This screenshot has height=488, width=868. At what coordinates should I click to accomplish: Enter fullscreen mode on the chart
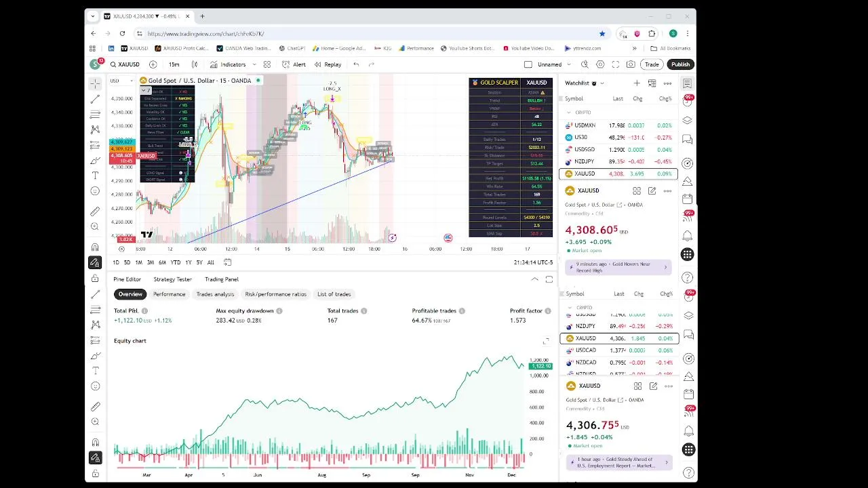616,64
